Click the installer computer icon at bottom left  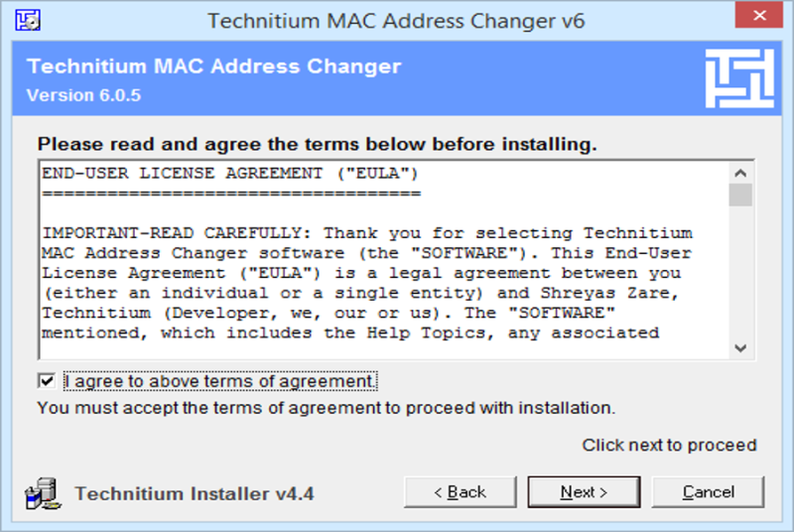(43, 493)
